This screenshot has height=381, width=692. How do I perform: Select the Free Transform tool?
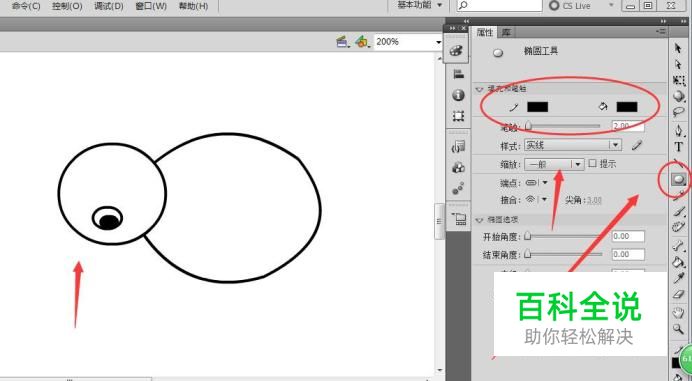tap(679, 80)
